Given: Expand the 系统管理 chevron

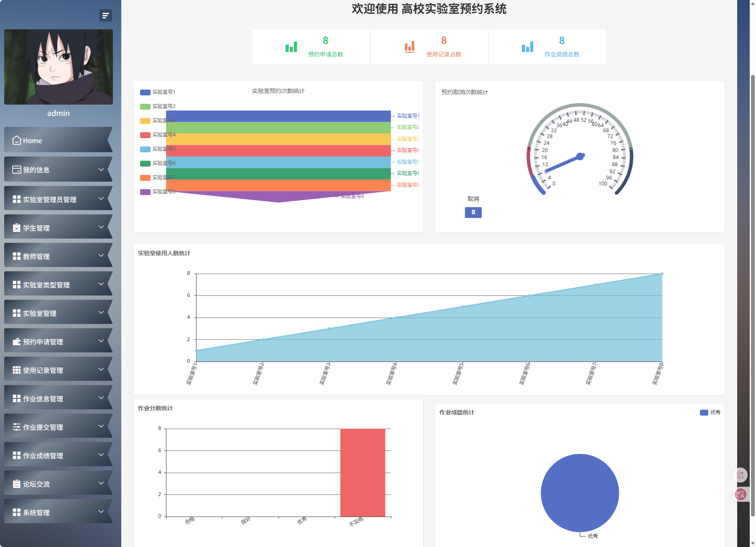Looking at the screenshot, I should click(x=101, y=511).
